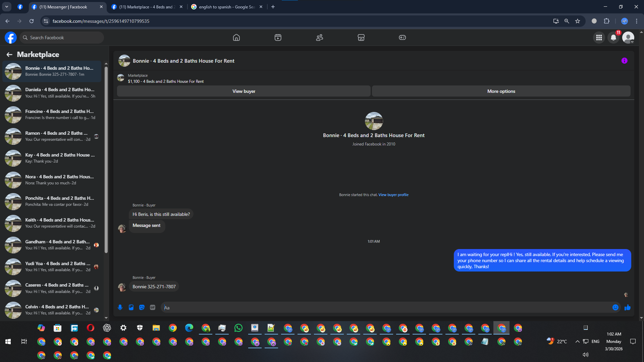Open the Chrome extensions menu

[606, 21]
